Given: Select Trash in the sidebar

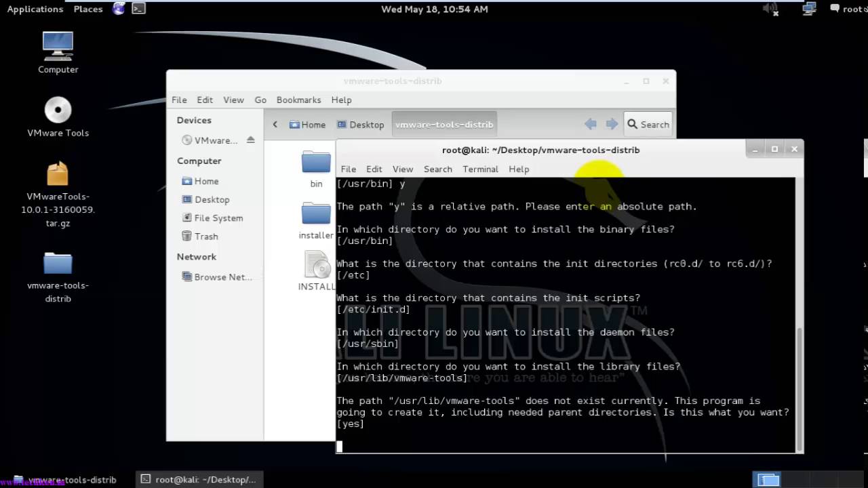Looking at the screenshot, I should (x=200, y=236).
